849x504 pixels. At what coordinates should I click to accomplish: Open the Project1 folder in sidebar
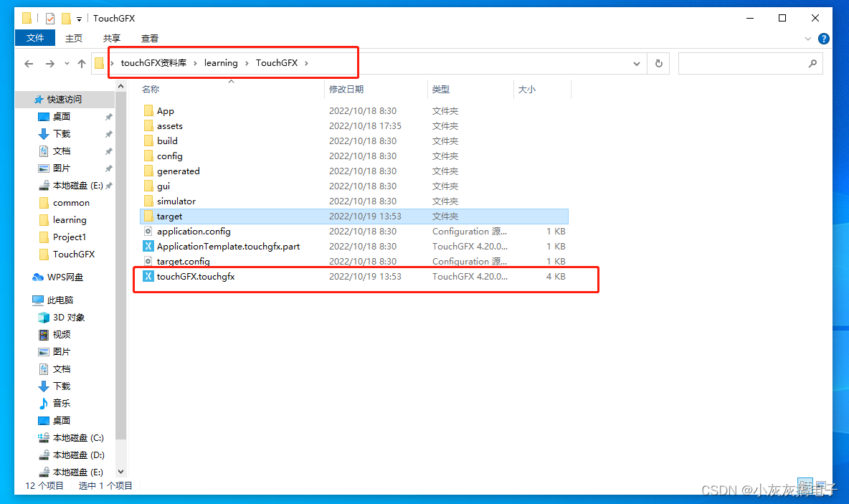(70, 237)
